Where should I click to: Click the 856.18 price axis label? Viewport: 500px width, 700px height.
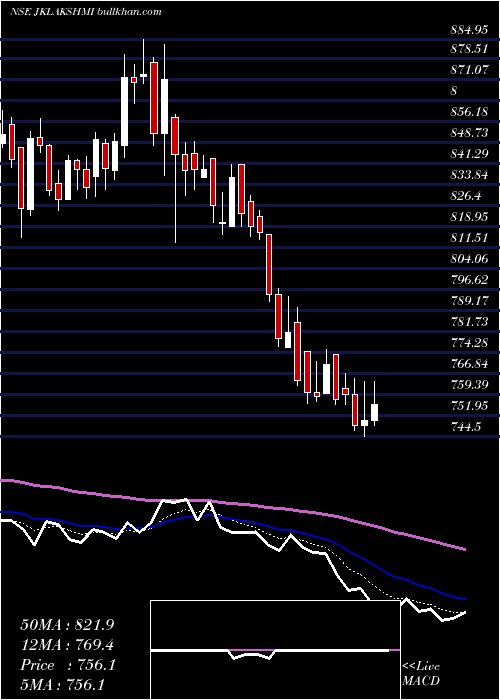pyautogui.click(x=469, y=112)
